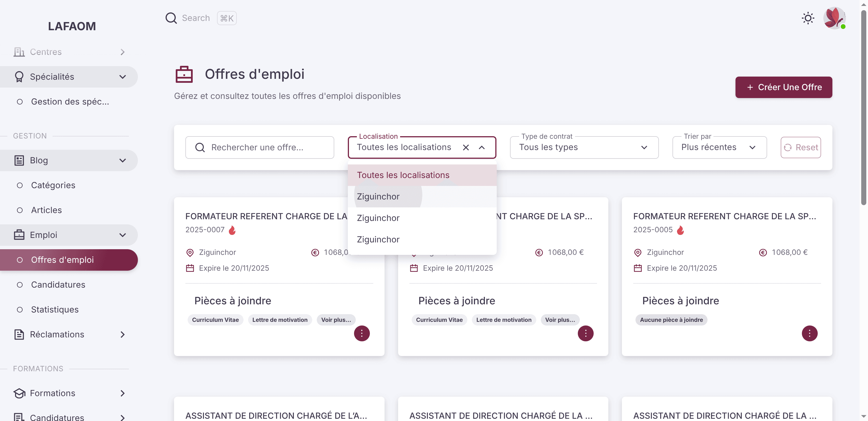Click the Emploi briefcase icon in sidebar
The height and width of the screenshot is (421, 868).
19,235
